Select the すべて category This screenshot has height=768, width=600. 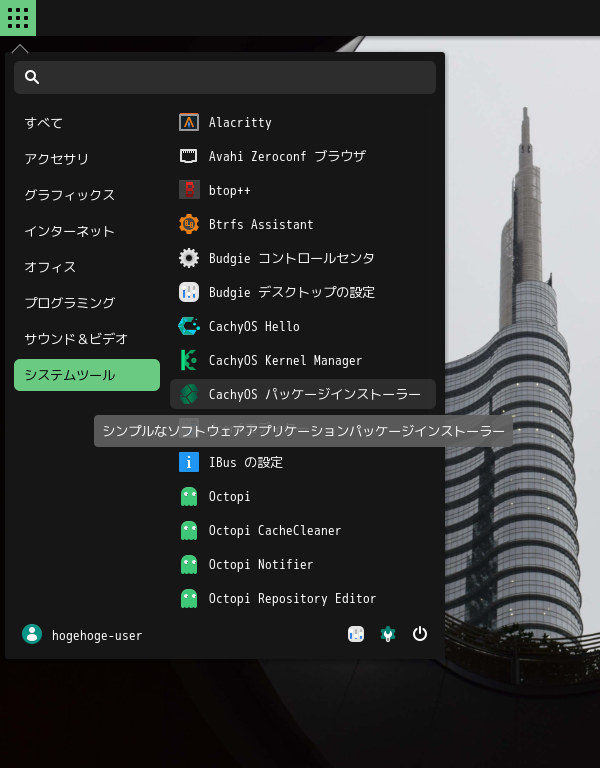87,123
